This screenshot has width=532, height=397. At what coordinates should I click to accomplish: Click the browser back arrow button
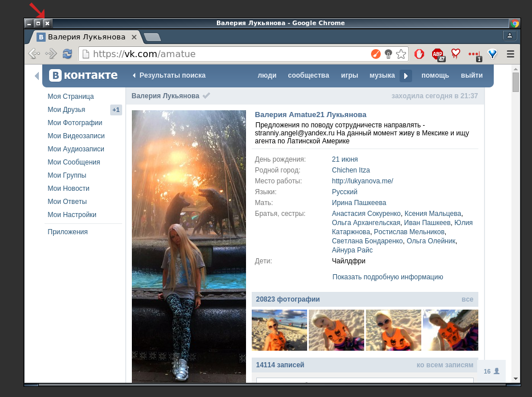tap(34, 54)
